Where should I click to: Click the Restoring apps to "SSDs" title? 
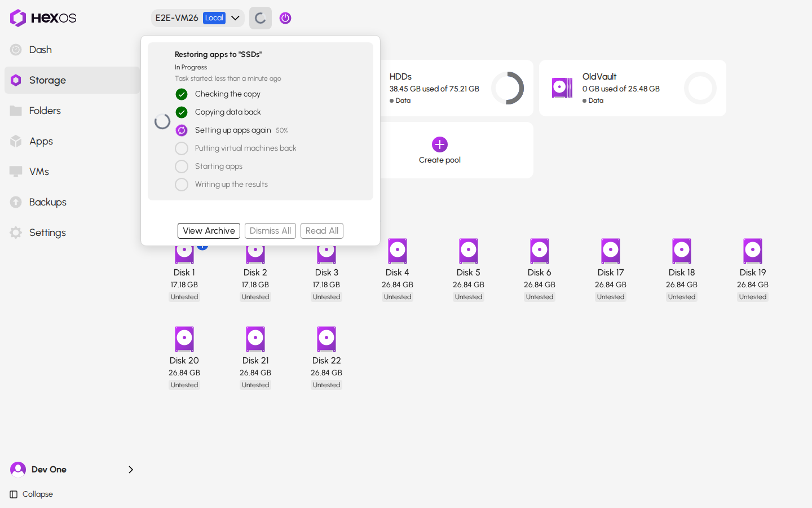pos(218,55)
